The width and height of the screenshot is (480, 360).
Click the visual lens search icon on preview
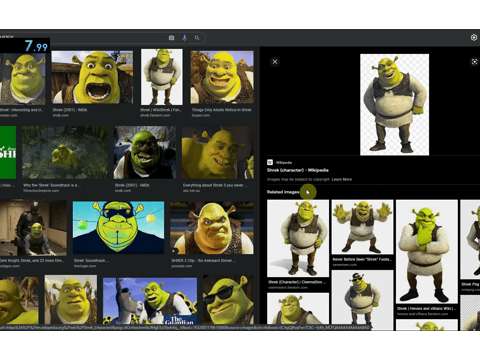(474, 62)
